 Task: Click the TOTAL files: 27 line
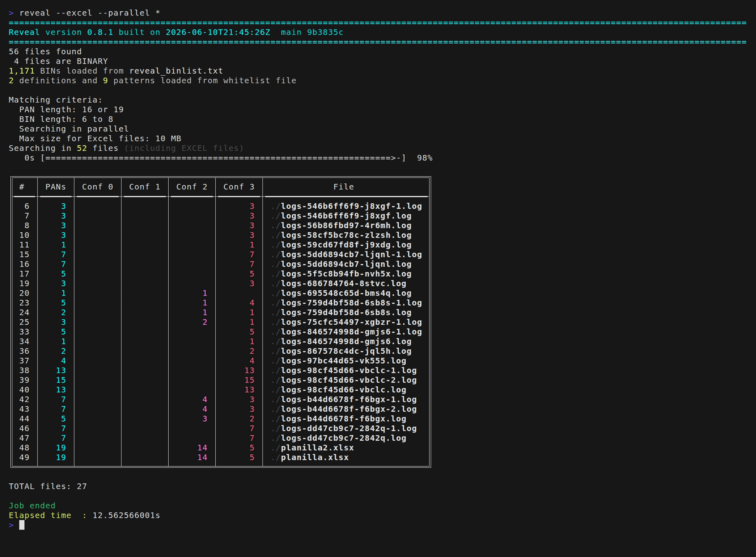48,487
